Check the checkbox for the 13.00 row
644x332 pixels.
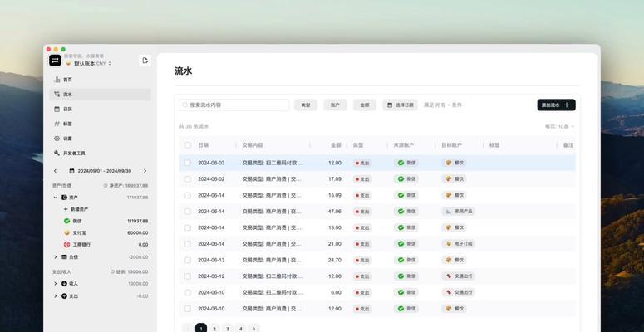188,227
